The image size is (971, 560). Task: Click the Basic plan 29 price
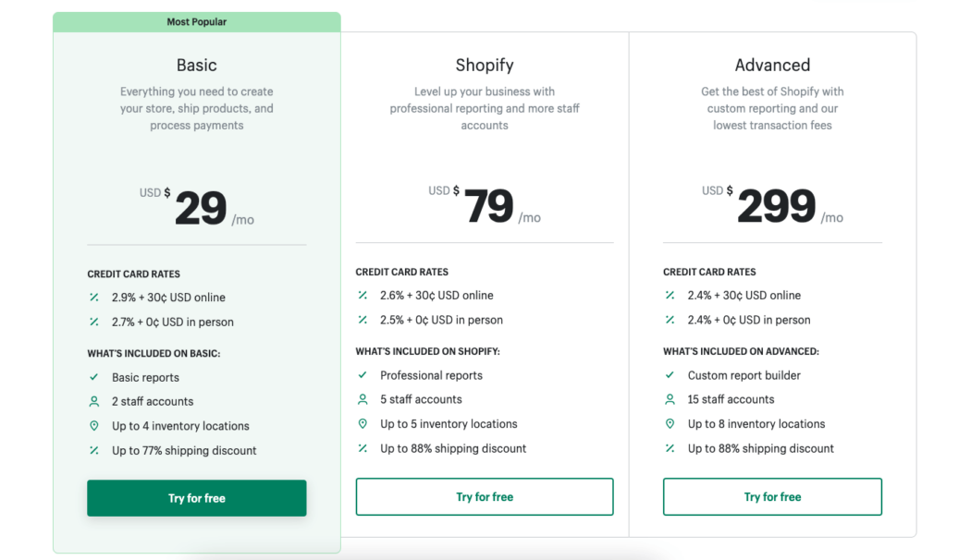[x=201, y=209]
